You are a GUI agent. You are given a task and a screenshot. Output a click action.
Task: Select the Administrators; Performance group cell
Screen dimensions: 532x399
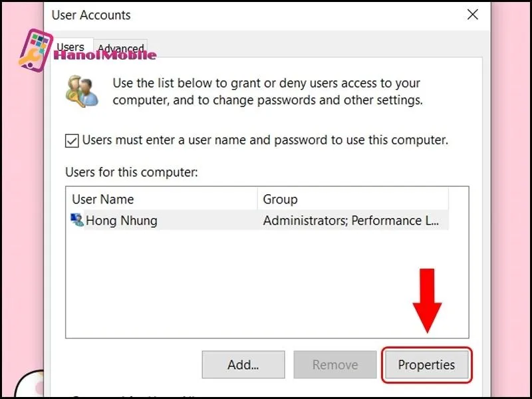coord(351,220)
